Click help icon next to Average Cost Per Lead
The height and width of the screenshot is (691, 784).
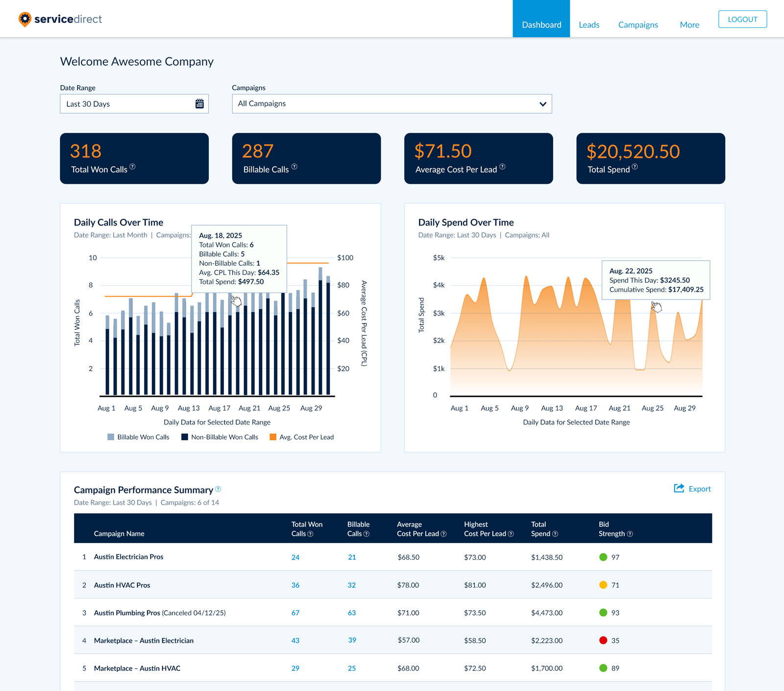502,167
